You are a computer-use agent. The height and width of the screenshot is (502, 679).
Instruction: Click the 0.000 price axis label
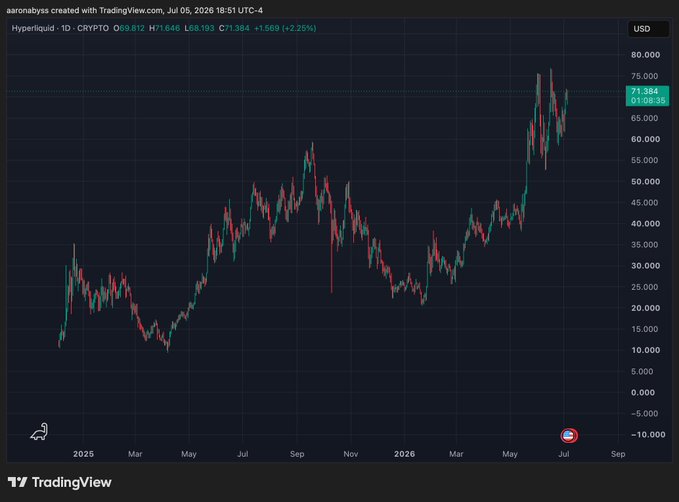[x=643, y=392]
